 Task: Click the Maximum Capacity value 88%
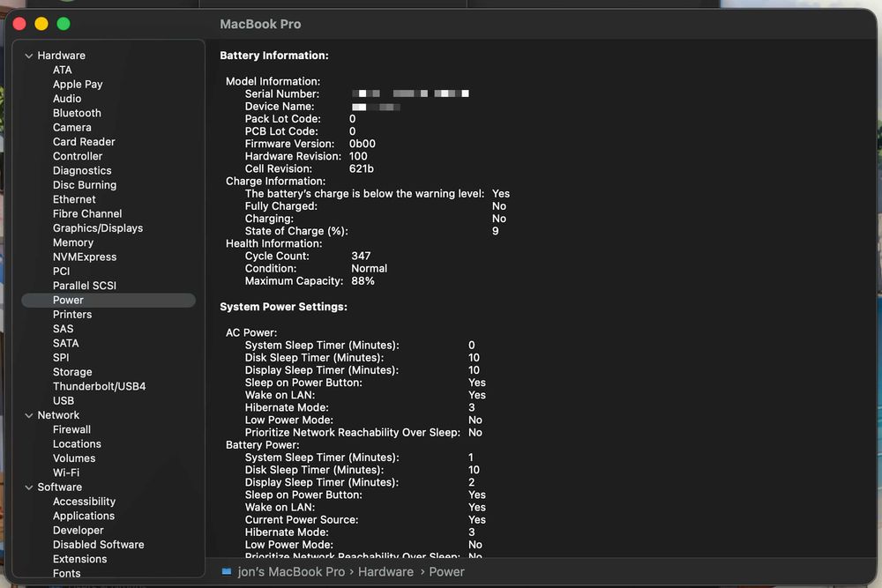point(363,281)
